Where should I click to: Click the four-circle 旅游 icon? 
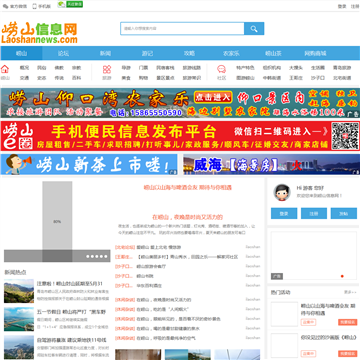click(107, 69)
